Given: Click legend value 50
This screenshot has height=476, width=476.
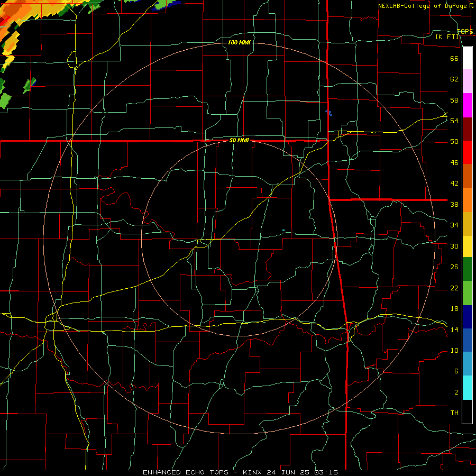Looking at the screenshot, I should (454, 142).
